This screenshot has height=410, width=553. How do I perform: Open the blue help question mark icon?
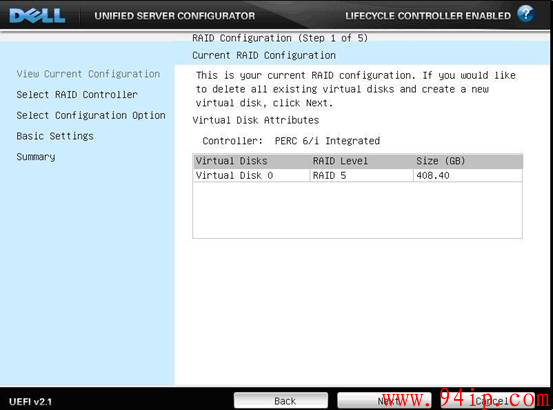click(x=525, y=14)
